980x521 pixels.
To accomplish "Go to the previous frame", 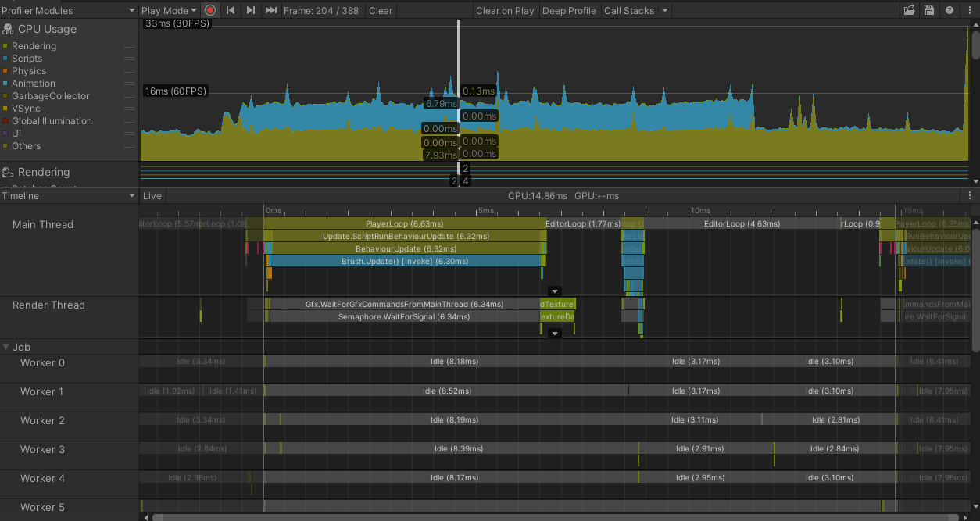I will tap(231, 10).
